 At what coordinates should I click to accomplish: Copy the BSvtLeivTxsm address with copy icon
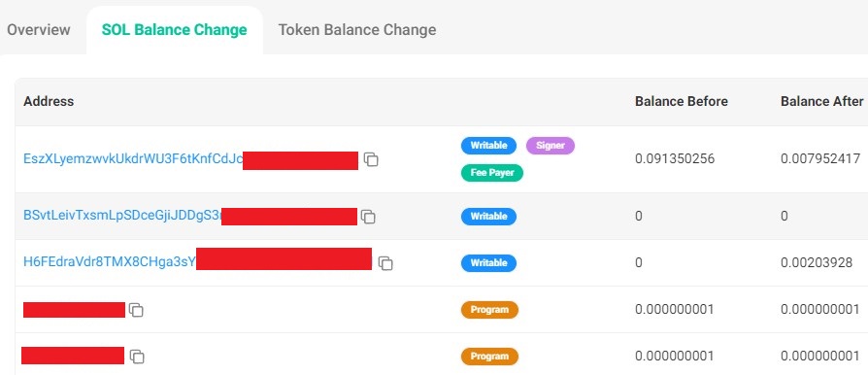pyautogui.click(x=368, y=217)
